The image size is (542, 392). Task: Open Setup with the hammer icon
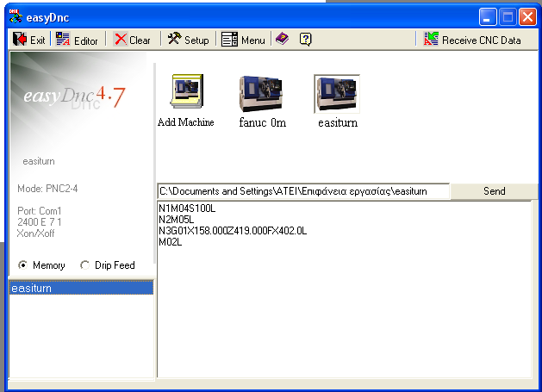[175, 39]
